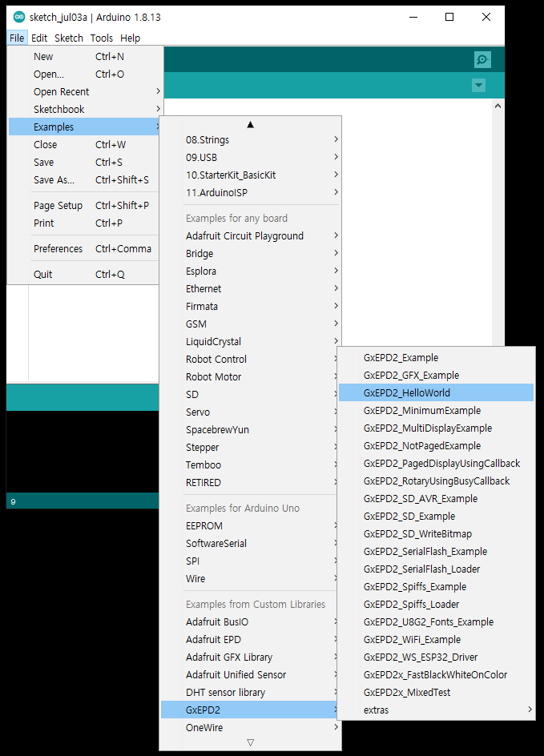544x756 pixels.
Task: Choose Save As... from the File menu
Action: pyautogui.click(x=83, y=180)
